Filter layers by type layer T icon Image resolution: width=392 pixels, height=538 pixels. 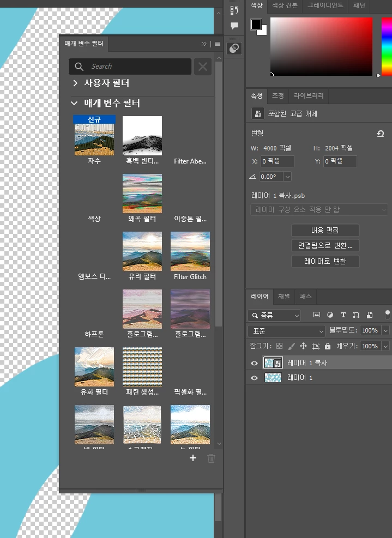(x=343, y=315)
